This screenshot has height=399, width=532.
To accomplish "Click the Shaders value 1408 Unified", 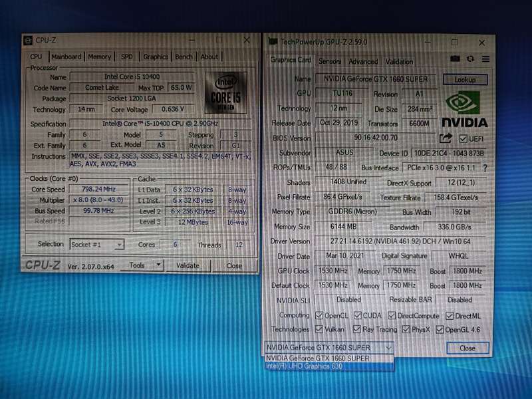I will tap(348, 182).
